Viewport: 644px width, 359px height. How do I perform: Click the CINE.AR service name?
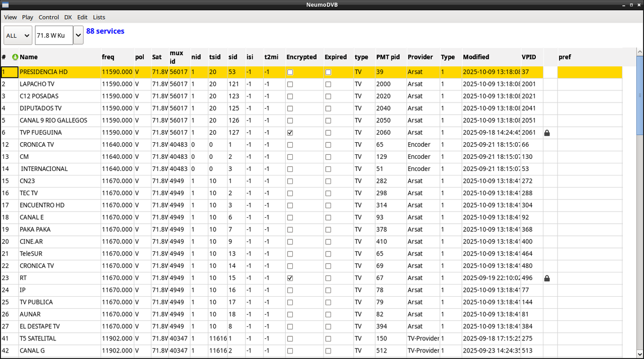click(31, 242)
